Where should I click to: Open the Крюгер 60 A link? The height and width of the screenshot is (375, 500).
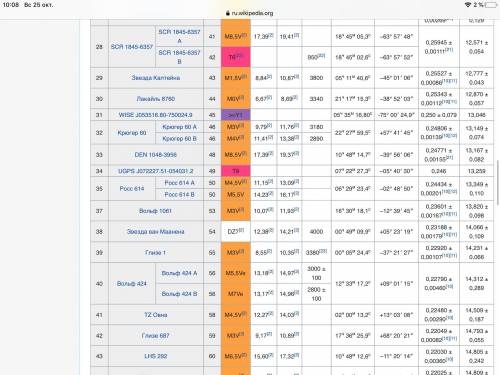[179, 127]
